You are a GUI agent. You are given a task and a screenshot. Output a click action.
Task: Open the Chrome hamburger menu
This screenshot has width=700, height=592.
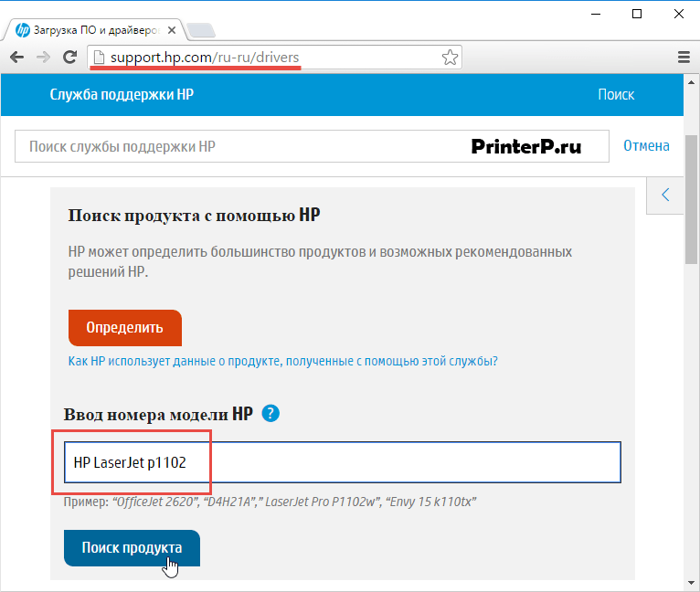pyautogui.click(x=684, y=58)
